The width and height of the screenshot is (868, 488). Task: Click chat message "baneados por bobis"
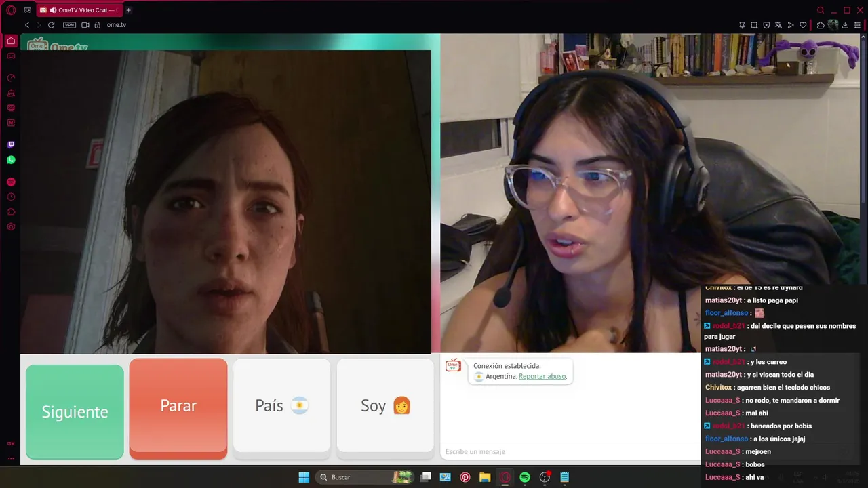[781, 426]
